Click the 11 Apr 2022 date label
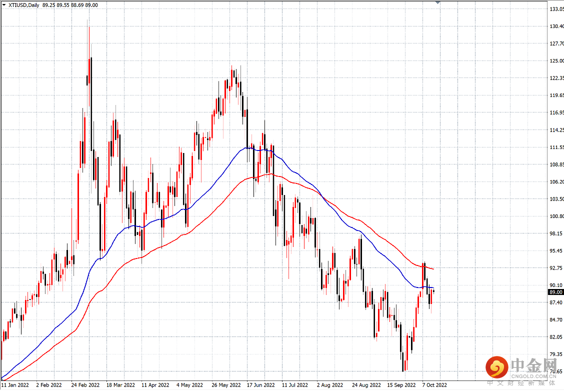Viewport: 564px width, 392px height. click(x=155, y=385)
